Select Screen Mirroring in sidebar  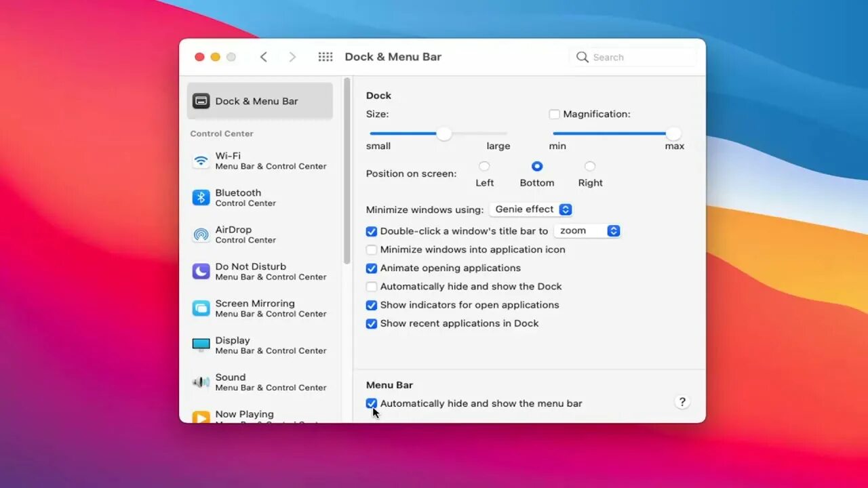(260, 308)
